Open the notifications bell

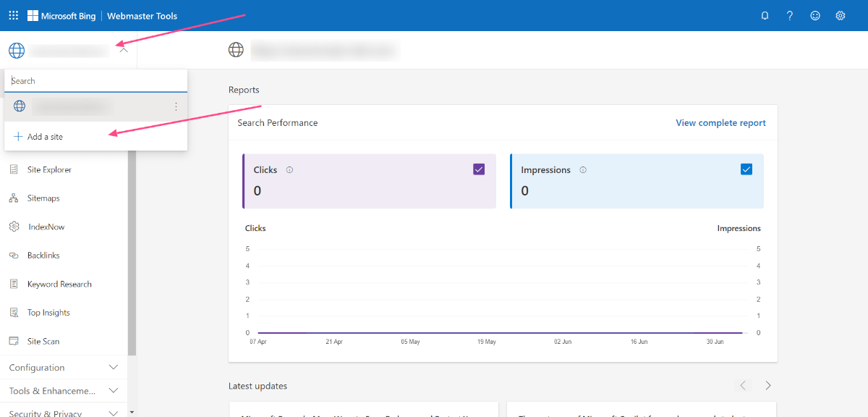tap(765, 16)
